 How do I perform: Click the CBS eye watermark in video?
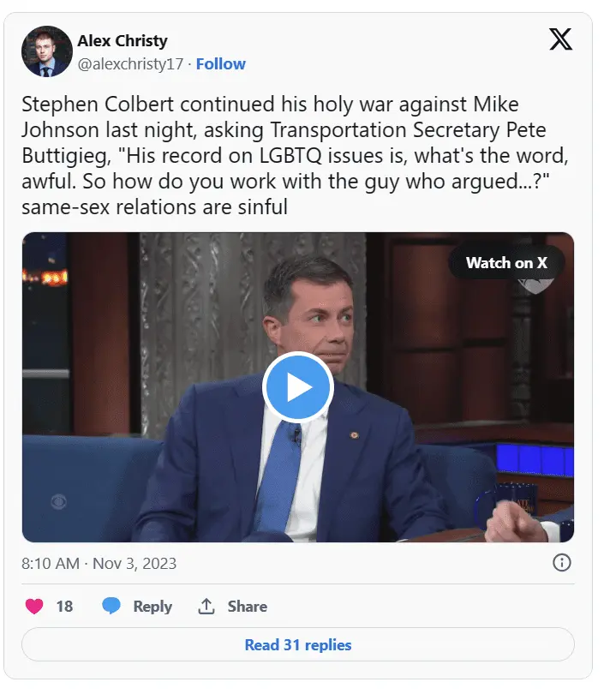point(58,502)
